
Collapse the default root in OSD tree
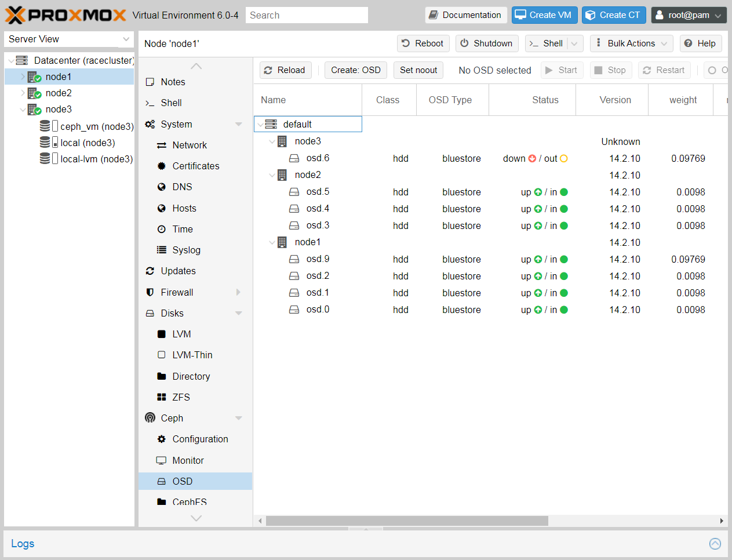coord(260,124)
